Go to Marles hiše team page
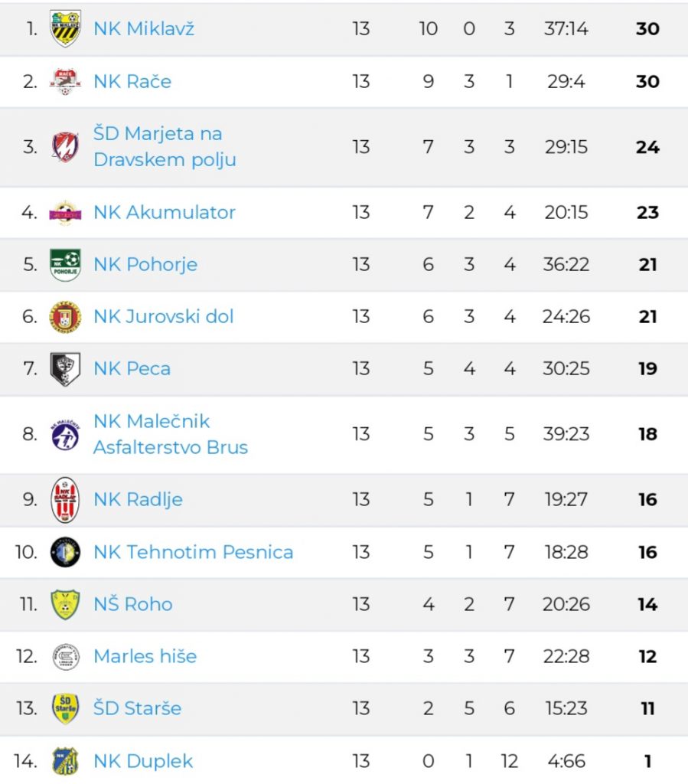 (x=145, y=656)
